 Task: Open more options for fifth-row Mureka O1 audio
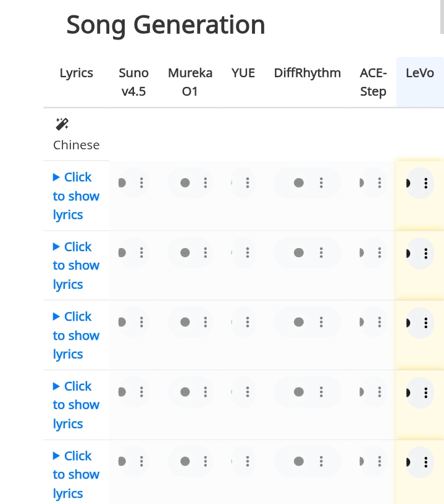[x=205, y=461]
